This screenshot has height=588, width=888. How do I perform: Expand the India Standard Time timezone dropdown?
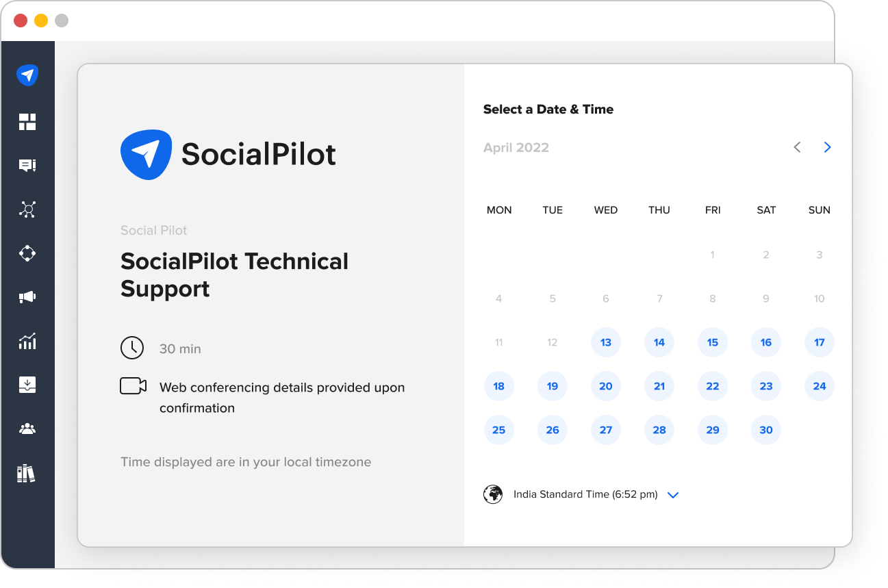[672, 495]
